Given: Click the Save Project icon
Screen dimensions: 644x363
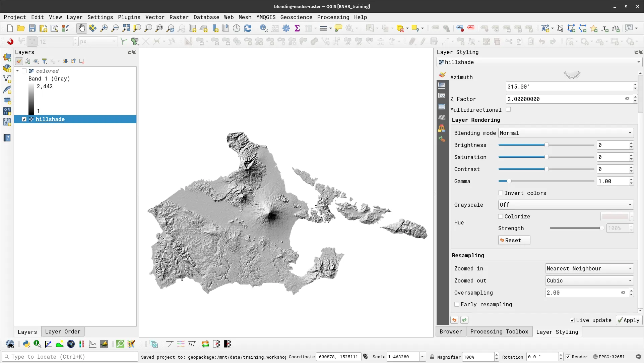Looking at the screenshot, I should click(x=32, y=29).
